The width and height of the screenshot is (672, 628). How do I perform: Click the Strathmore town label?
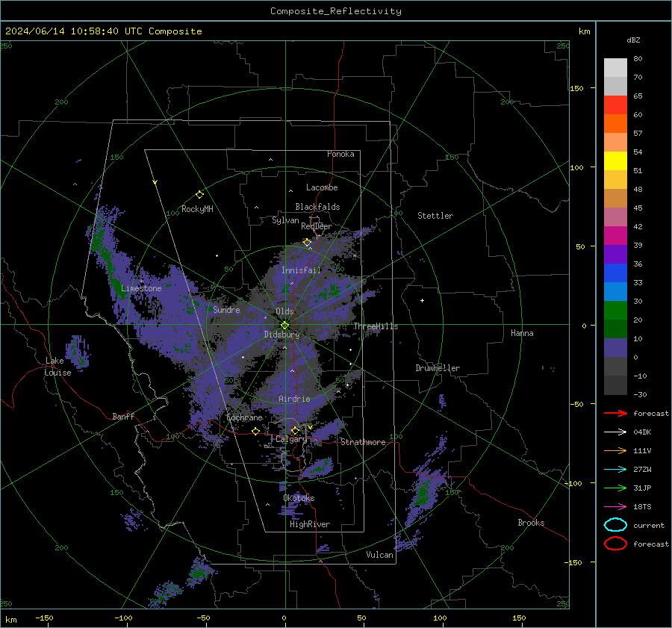pos(363,442)
